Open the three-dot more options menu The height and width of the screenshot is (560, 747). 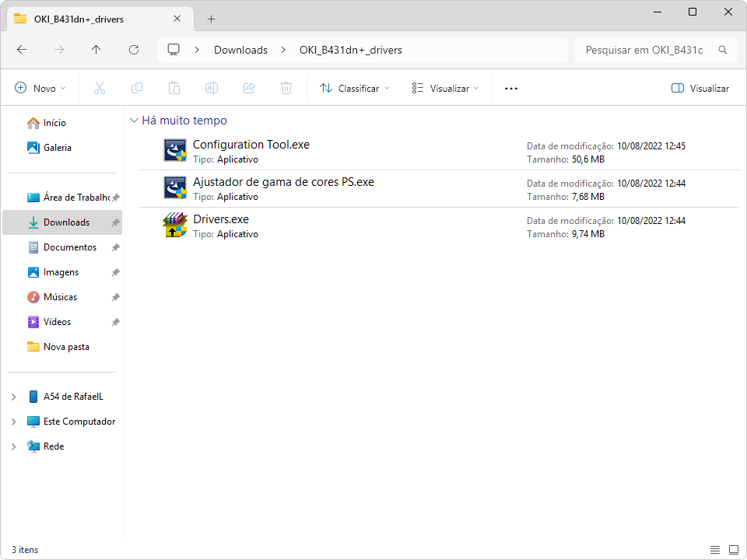click(x=511, y=88)
